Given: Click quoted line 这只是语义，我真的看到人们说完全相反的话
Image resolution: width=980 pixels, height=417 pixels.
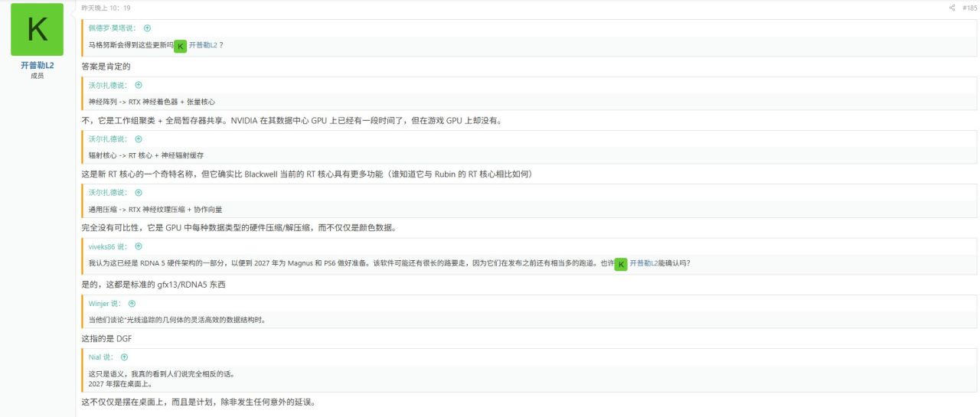Looking at the screenshot, I should pyautogui.click(x=162, y=373).
